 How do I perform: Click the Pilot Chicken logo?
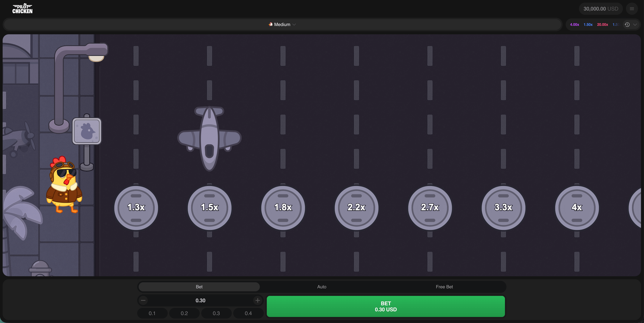coord(22,9)
